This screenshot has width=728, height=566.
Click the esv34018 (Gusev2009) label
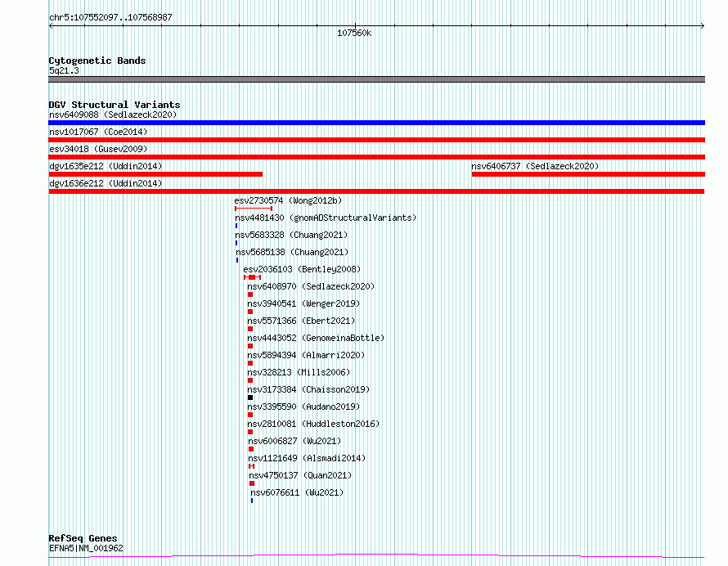[x=98, y=149]
